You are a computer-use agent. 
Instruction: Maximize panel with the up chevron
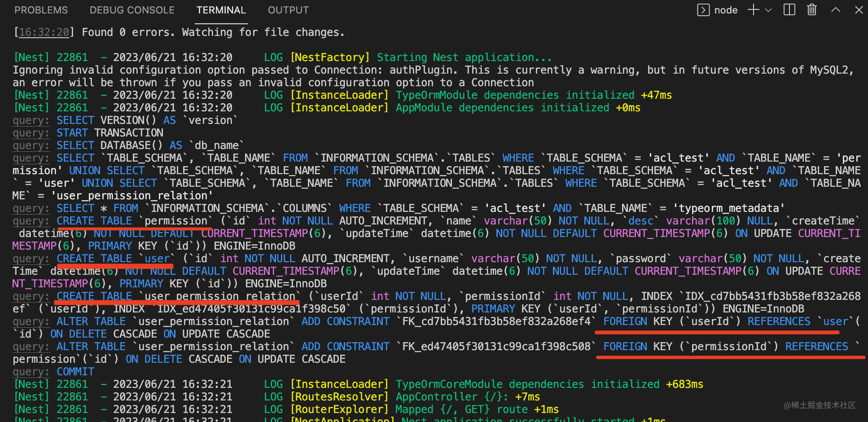835,10
